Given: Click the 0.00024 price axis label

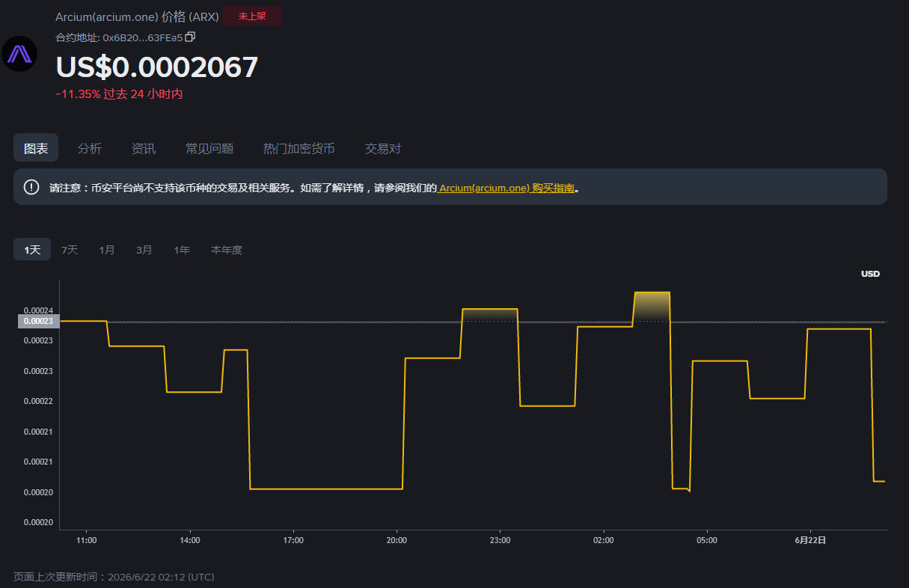Looking at the screenshot, I should point(37,310).
